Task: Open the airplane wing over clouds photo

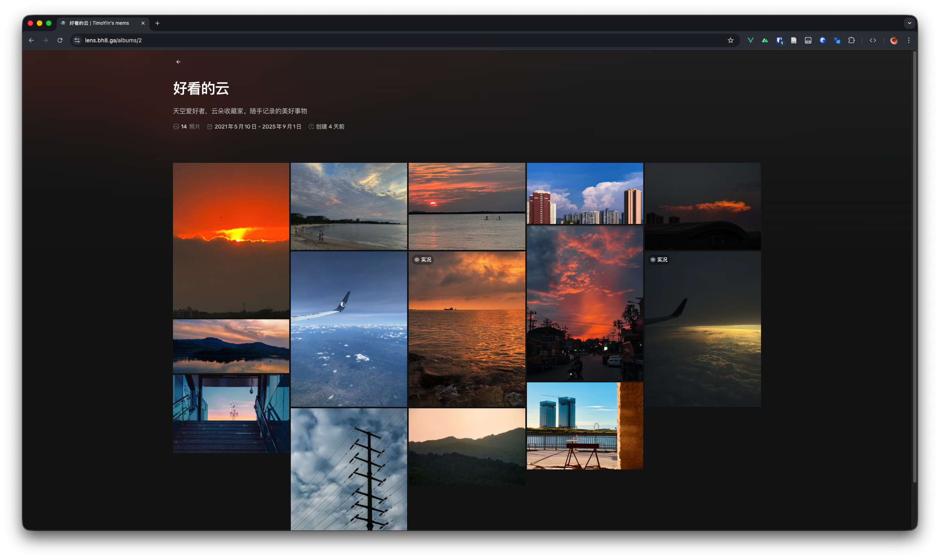Action: [x=348, y=329]
